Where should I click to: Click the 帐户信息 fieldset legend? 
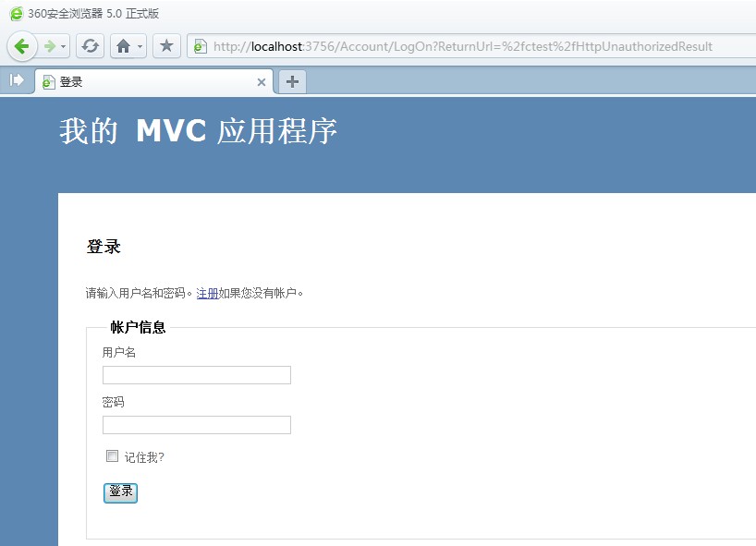(x=138, y=327)
